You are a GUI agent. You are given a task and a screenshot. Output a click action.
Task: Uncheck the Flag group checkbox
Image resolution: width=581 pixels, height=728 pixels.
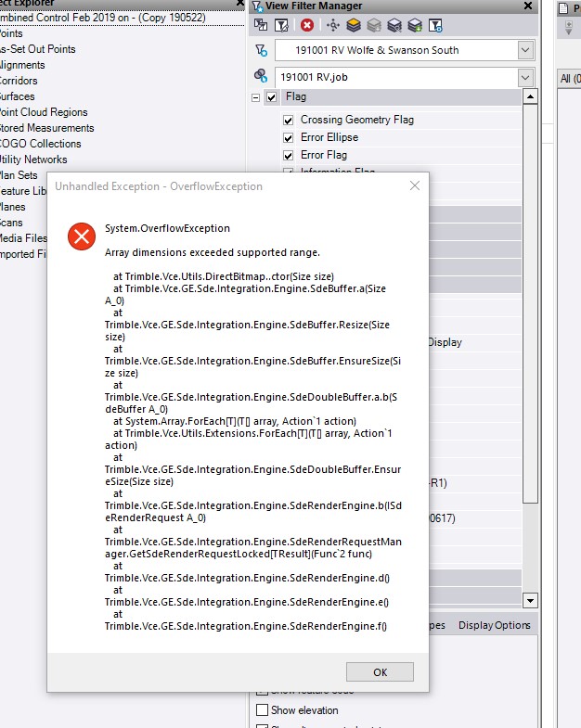[271, 97]
